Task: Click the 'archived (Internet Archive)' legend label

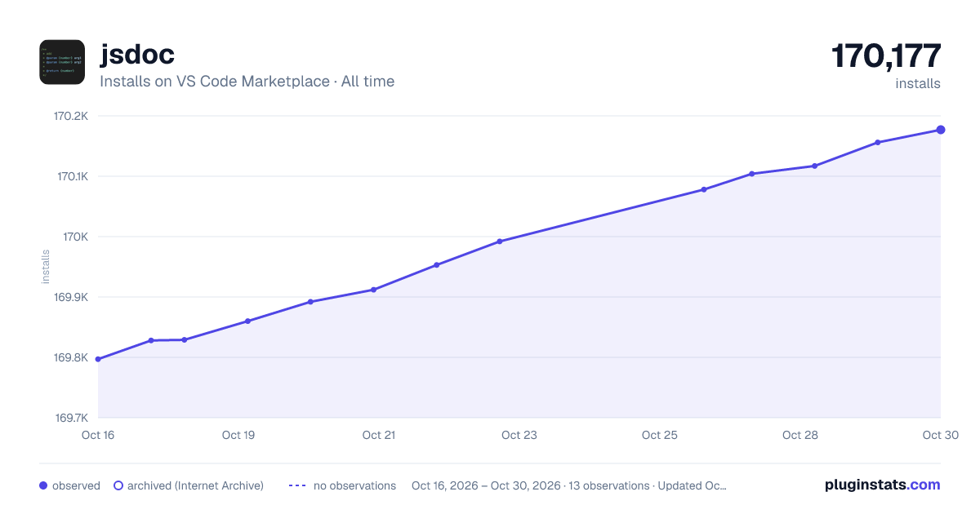Action: pos(195,485)
